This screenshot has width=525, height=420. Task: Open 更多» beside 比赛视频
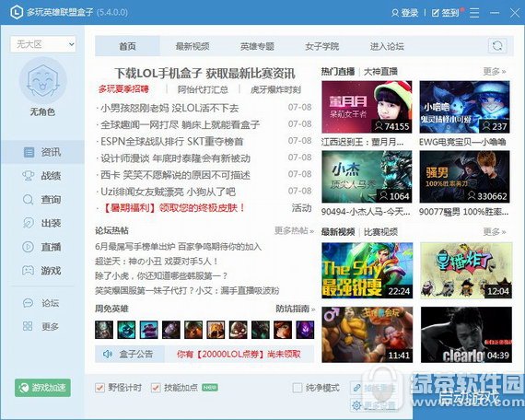tap(495, 232)
